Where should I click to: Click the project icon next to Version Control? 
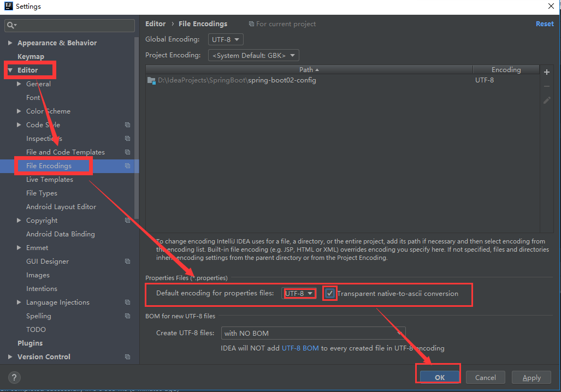[127, 357]
